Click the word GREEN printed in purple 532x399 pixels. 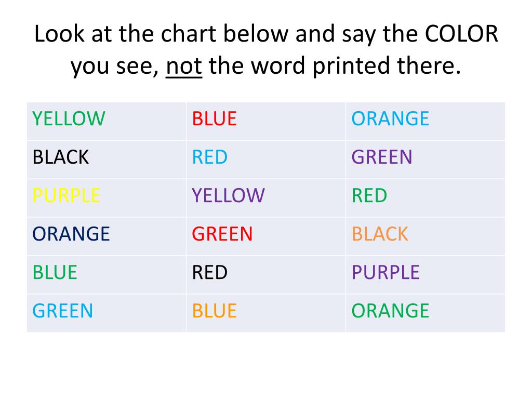pos(382,157)
